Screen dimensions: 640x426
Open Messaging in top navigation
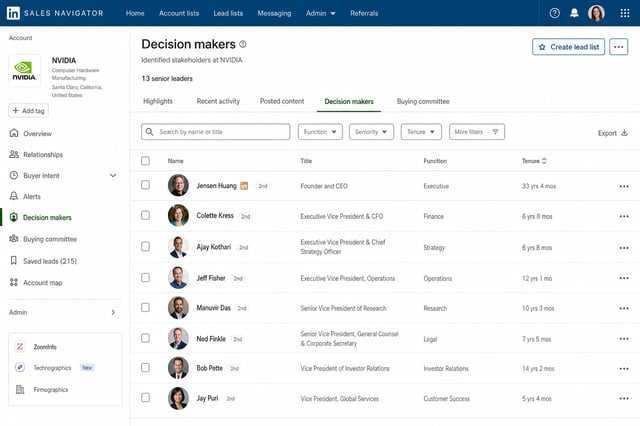[274, 13]
